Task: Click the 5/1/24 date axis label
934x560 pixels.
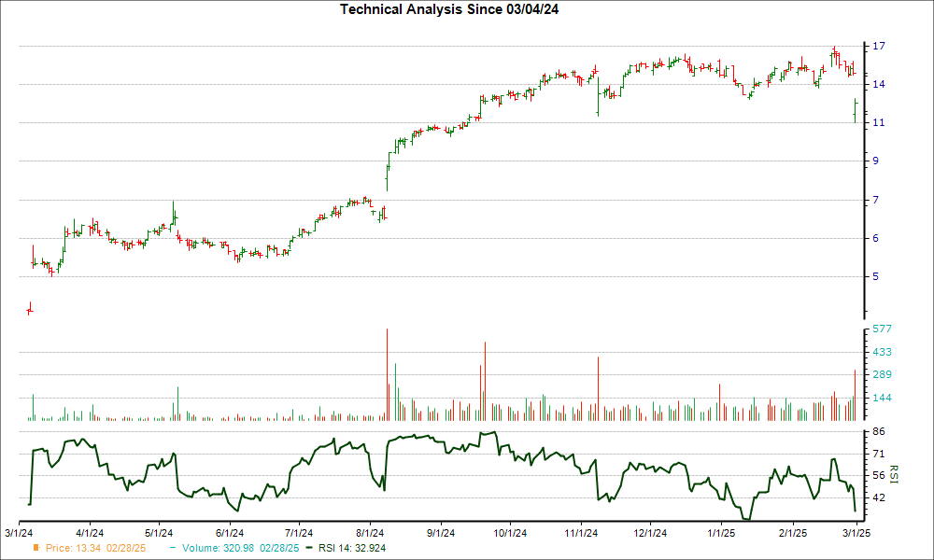Action: 159,533
